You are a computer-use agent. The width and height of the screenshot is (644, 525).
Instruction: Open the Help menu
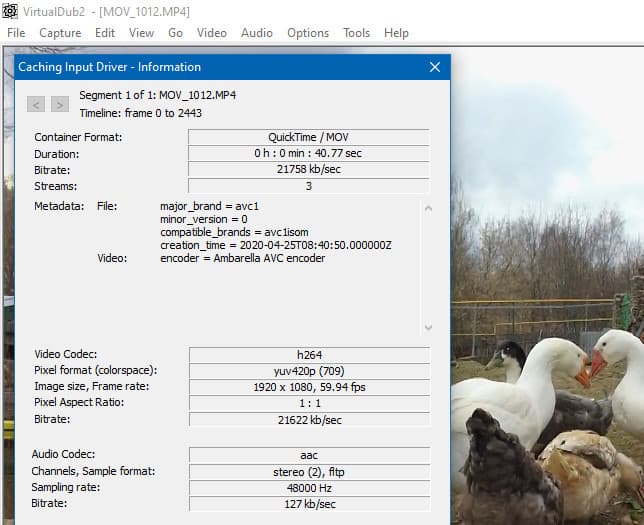396,33
